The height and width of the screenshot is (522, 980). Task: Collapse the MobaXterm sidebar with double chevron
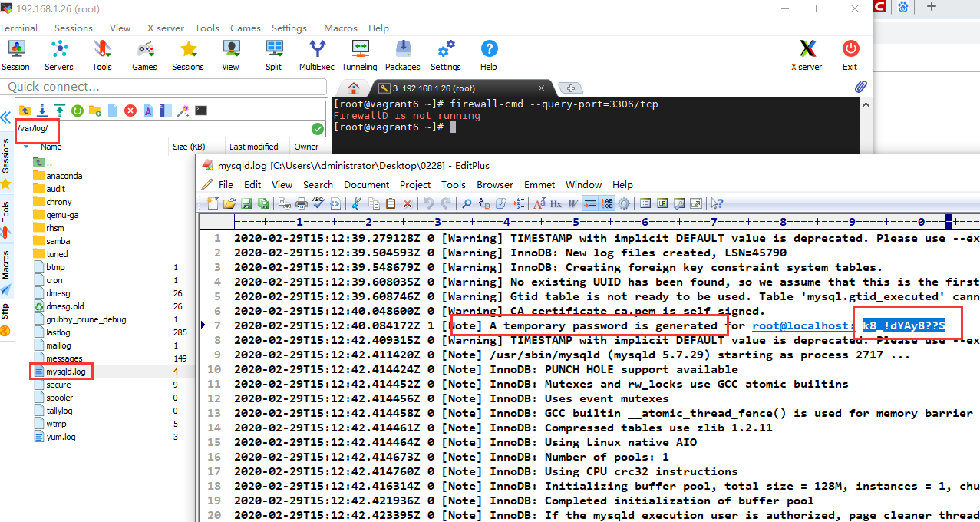6,118
